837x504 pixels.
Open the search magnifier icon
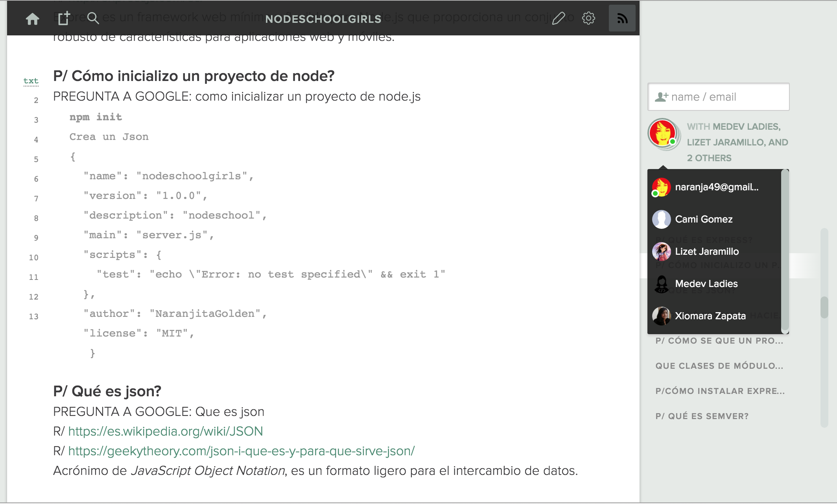(93, 18)
